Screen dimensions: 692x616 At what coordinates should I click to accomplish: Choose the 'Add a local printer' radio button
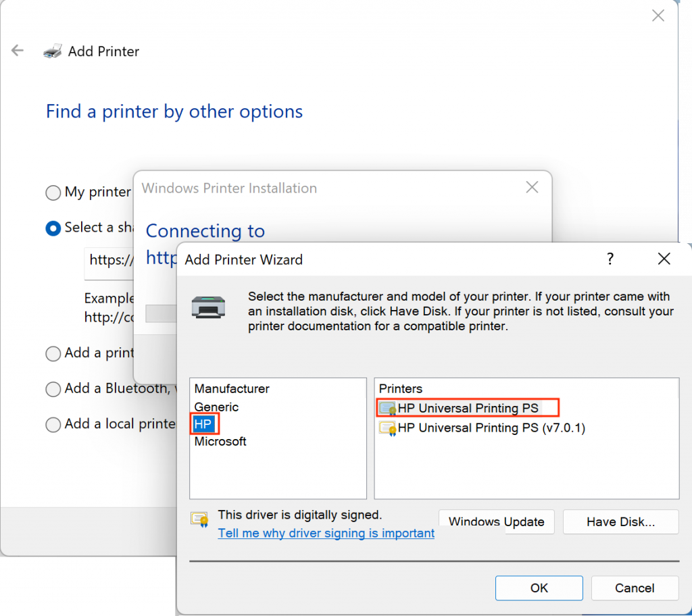coord(53,425)
